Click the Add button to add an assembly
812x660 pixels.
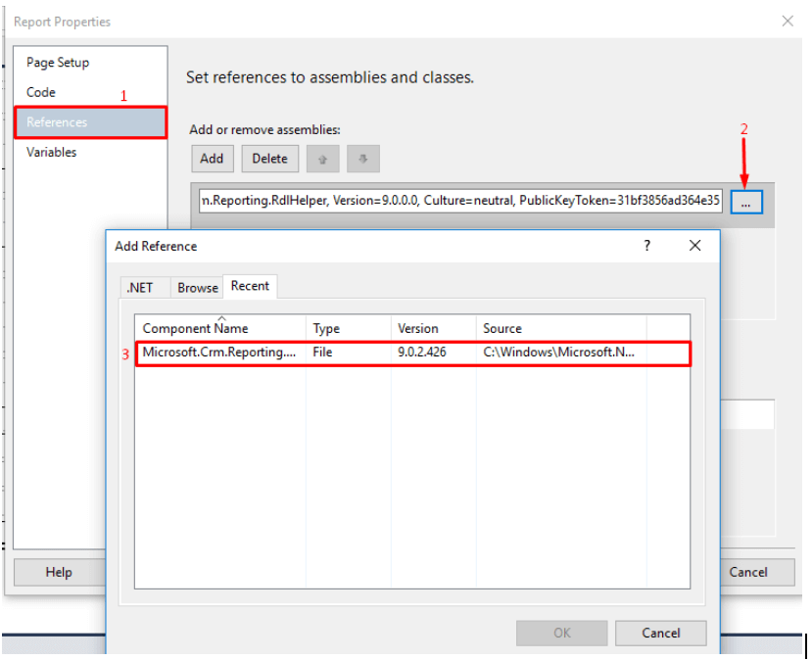coord(212,158)
